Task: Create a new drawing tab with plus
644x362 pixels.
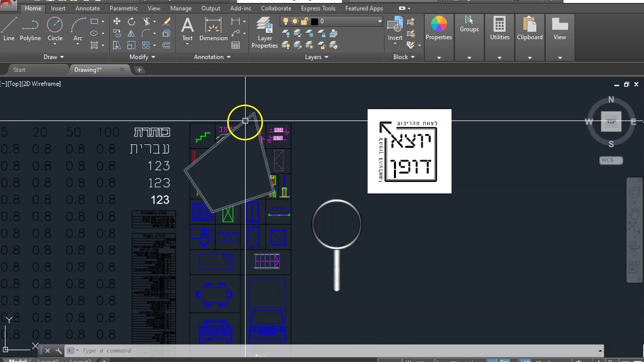Action: [139, 70]
